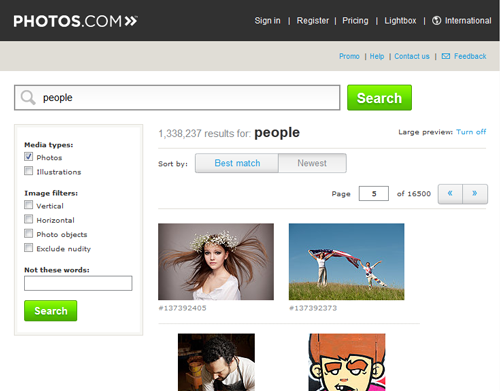This screenshot has height=391, width=500.
Task: Open the flower crown woman thumbnail
Action: pyautogui.click(x=216, y=262)
